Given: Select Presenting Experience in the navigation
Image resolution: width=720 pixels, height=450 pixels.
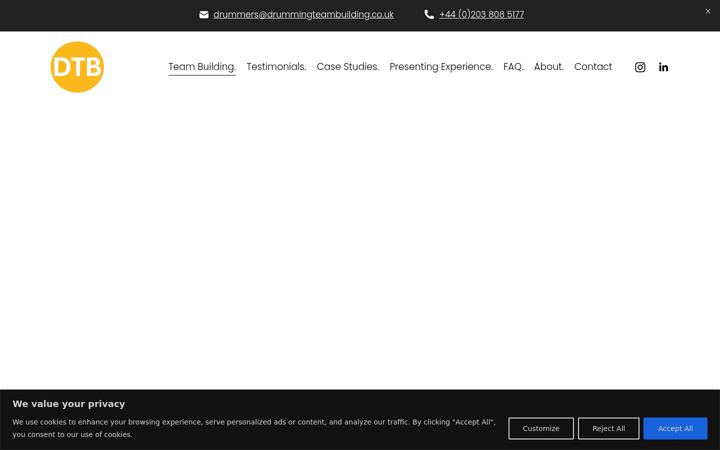Looking at the screenshot, I should click(x=441, y=67).
